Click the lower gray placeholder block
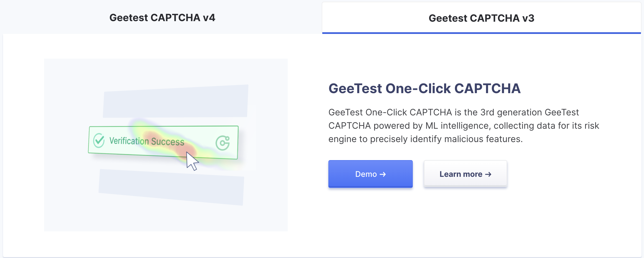The height and width of the screenshot is (258, 644). tap(171, 187)
